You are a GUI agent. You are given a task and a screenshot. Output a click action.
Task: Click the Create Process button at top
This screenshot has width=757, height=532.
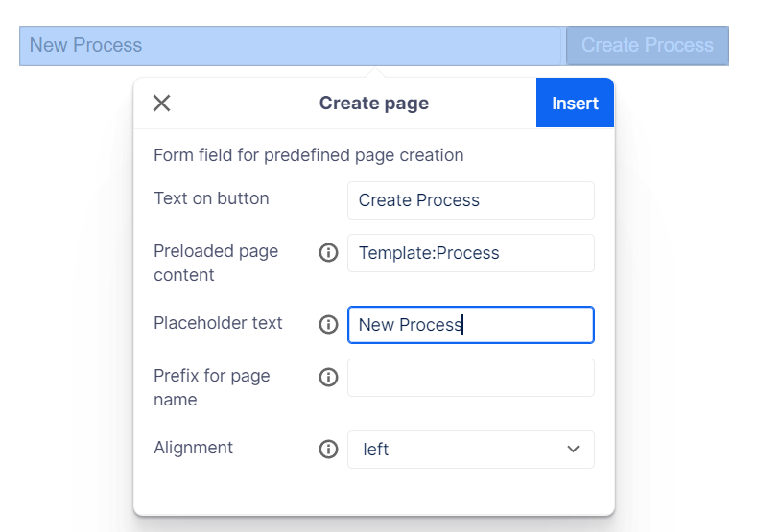tap(647, 45)
